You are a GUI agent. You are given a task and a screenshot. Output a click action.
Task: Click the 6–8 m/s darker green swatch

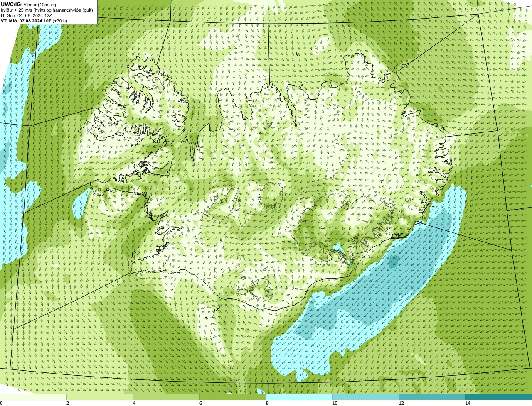pos(233,397)
